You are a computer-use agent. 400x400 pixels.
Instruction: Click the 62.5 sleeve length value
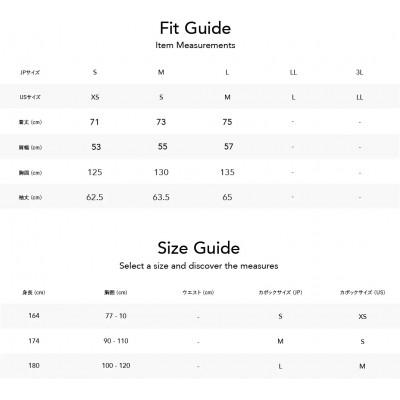click(95, 197)
